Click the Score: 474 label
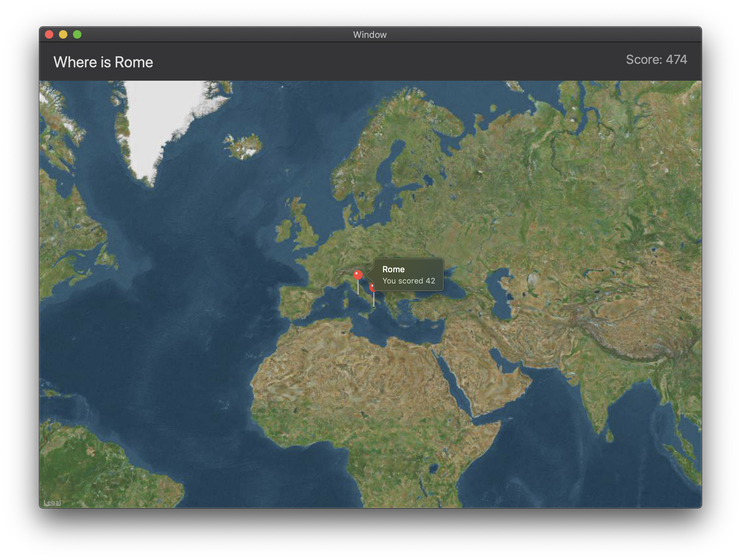Viewport: 741px width, 560px height. (656, 60)
